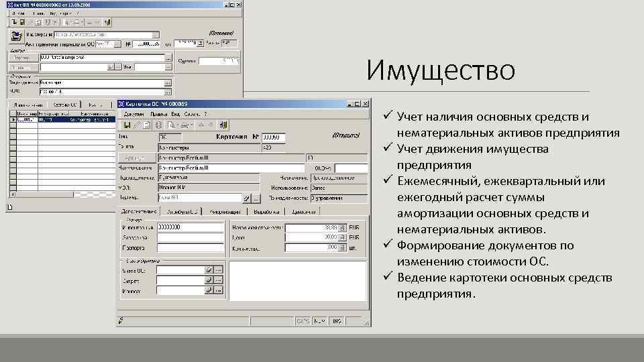Click Договор button in Акт window
The image size is (644, 362).
23,67
